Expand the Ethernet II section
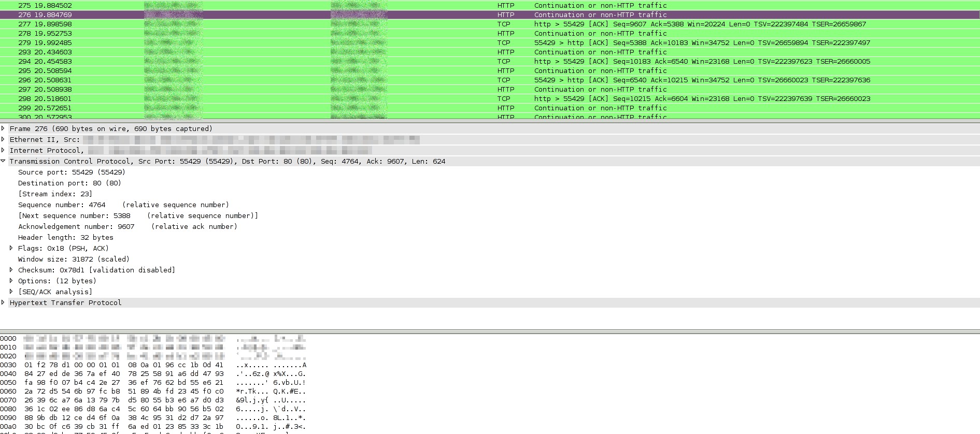980x434 pixels. pos(3,139)
